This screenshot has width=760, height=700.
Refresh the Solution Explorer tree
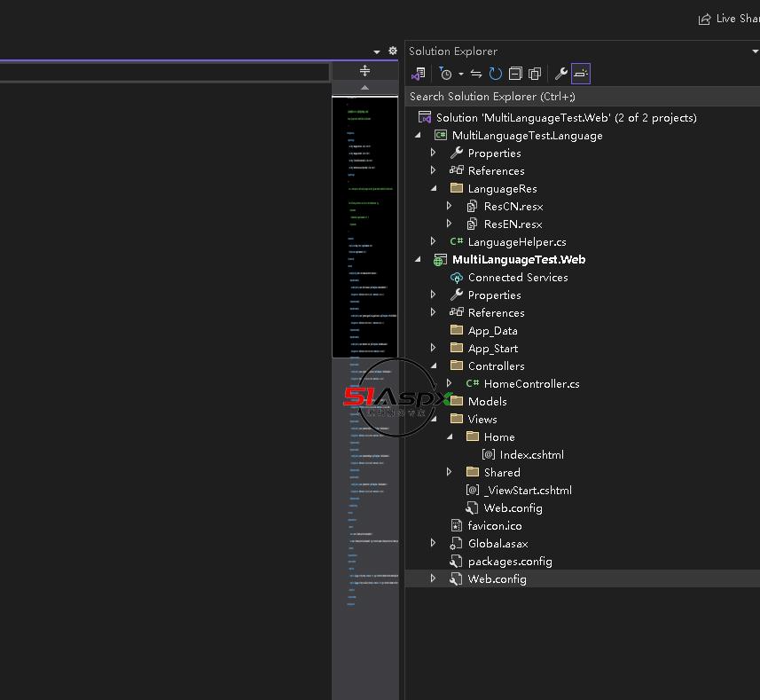tap(496, 74)
